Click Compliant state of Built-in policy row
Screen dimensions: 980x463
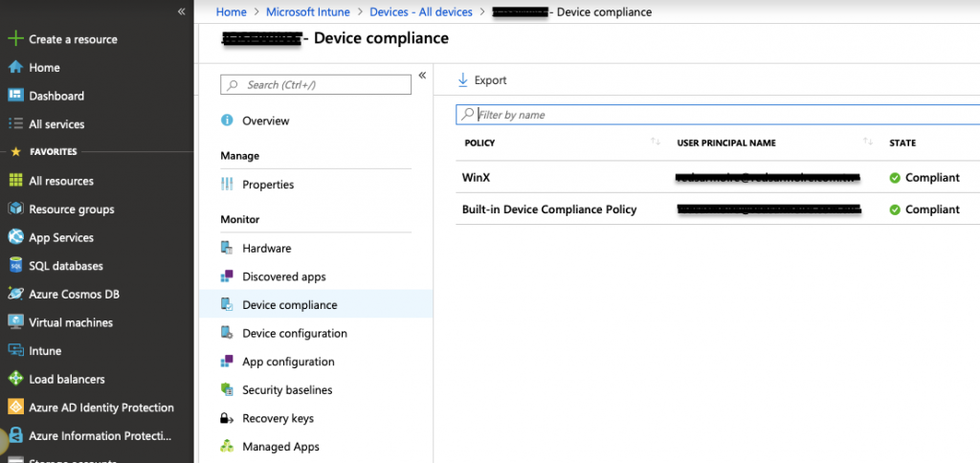coord(924,209)
